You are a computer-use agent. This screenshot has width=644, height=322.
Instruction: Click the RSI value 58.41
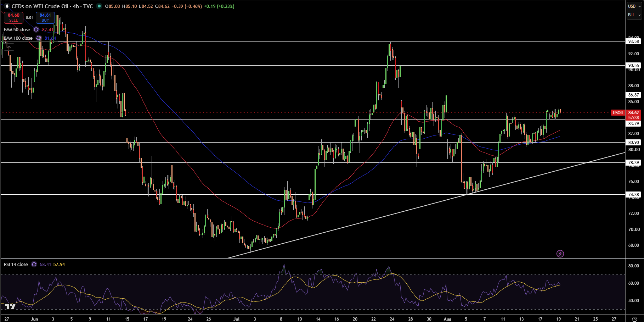pos(45,265)
